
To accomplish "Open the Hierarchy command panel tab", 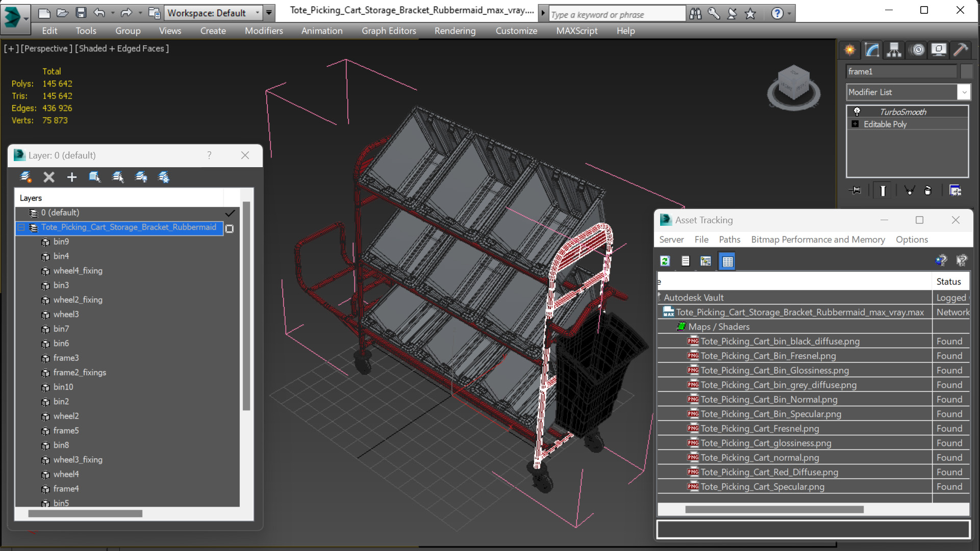I will [x=894, y=50].
